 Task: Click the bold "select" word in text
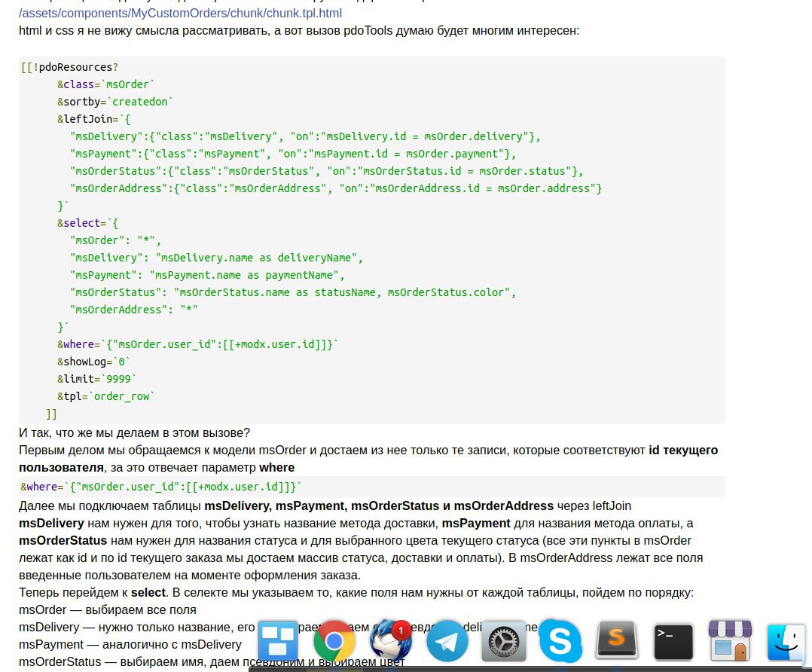(x=148, y=592)
